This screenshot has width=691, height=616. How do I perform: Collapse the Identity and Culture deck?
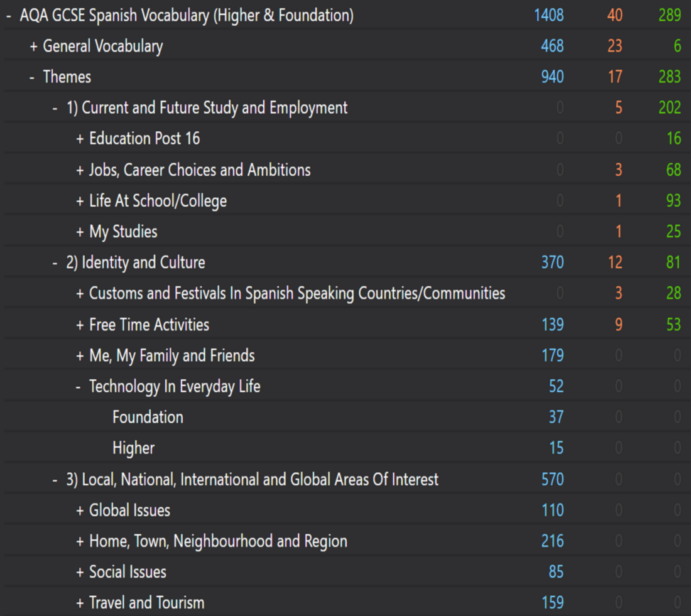pyautogui.click(x=55, y=263)
